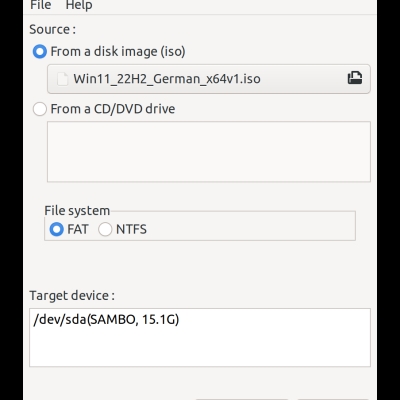Screen dimensions: 400x400
Task: Click the 'Target device :' label
Action: pos(72,296)
